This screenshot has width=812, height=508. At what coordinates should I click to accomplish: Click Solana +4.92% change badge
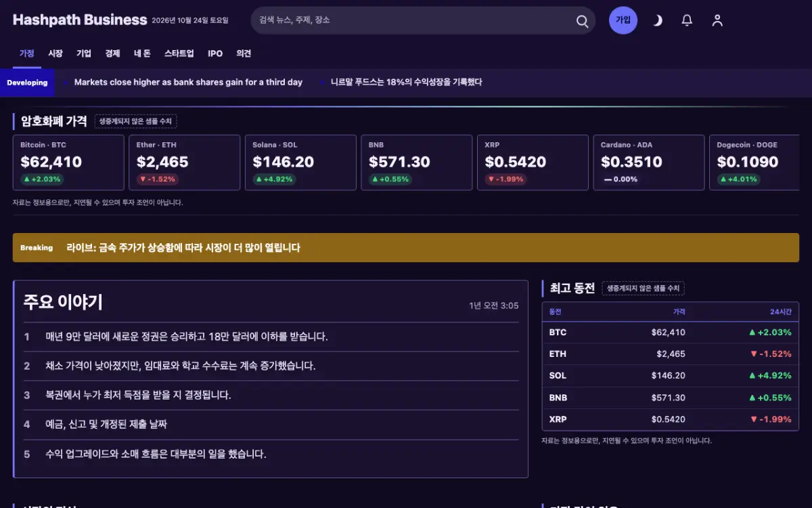[274, 179]
